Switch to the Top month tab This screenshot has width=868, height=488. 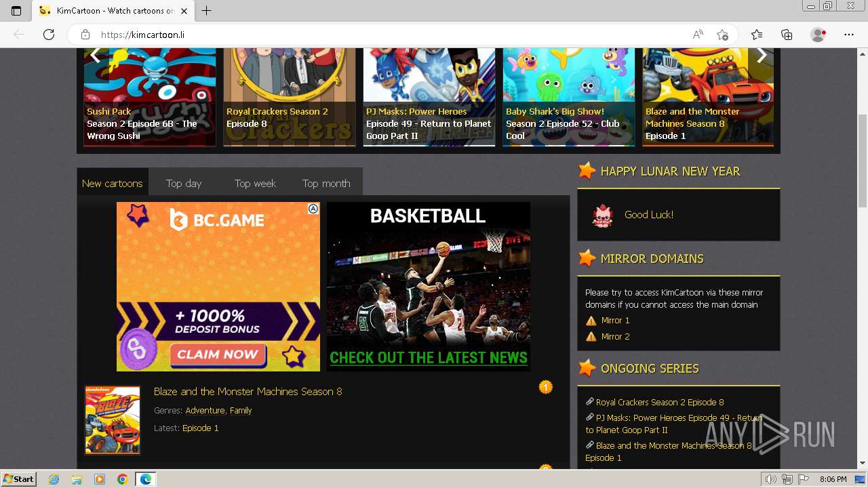(326, 183)
